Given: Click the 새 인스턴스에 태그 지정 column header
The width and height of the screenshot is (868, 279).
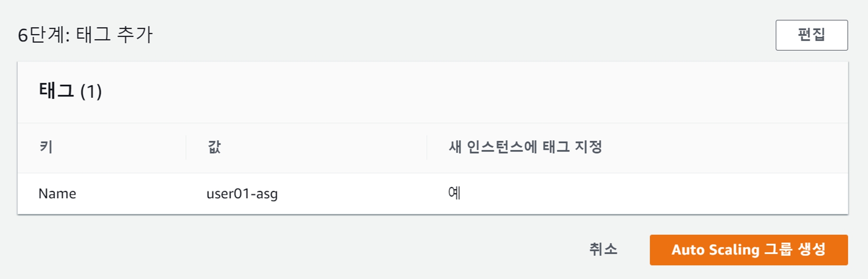Looking at the screenshot, I should (525, 147).
